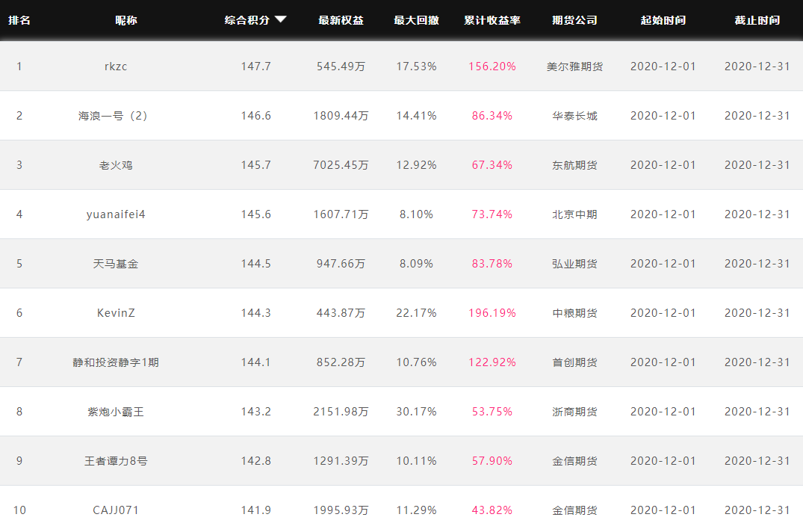Image resolution: width=803 pixels, height=532 pixels.
Task: Select return rate 86.34%
Action: [492, 116]
